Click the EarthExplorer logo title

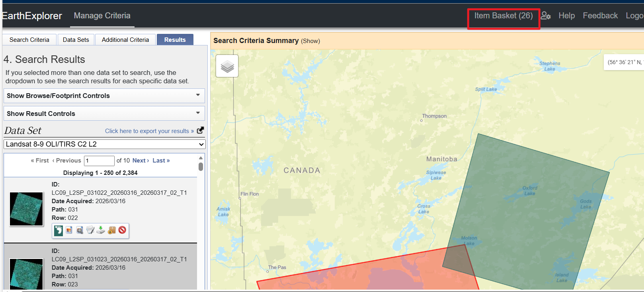(x=32, y=16)
